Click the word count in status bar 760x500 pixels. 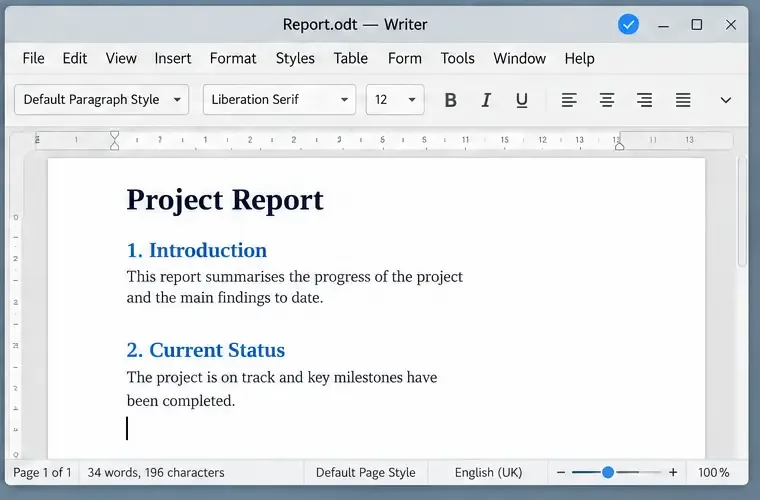point(156,472)
